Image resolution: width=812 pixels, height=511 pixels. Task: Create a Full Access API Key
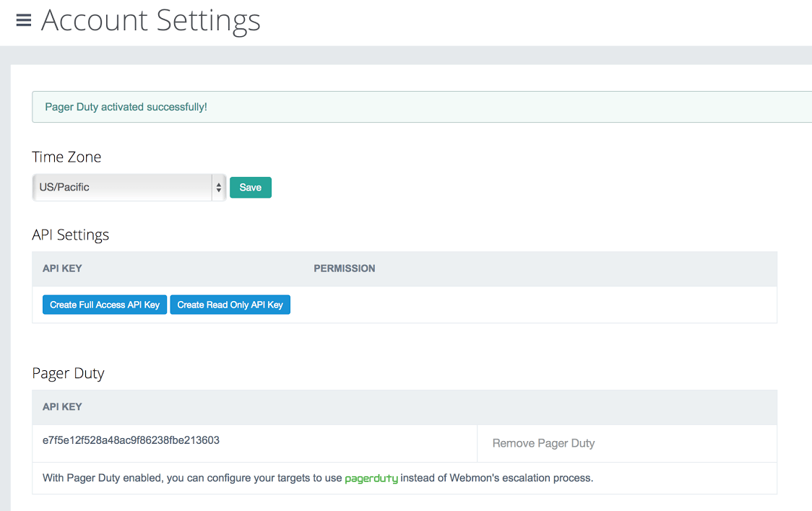coord(105,305)
